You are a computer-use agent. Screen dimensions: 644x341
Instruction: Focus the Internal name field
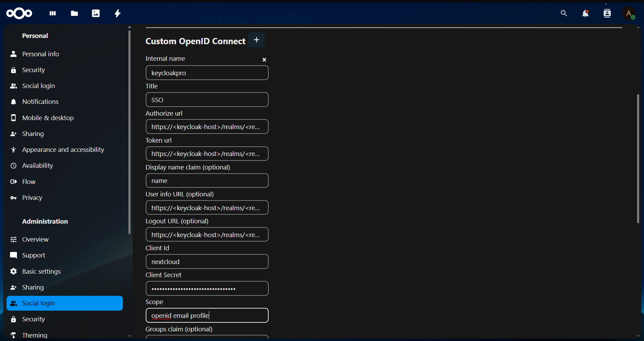207,73
